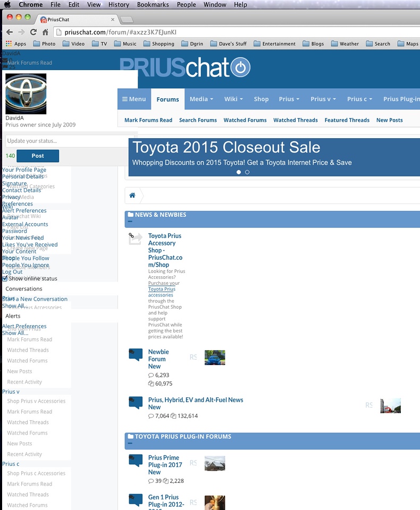Open the Photo bookmarks folder
This screenshot has width=420, height=510.
coord(44,44)
